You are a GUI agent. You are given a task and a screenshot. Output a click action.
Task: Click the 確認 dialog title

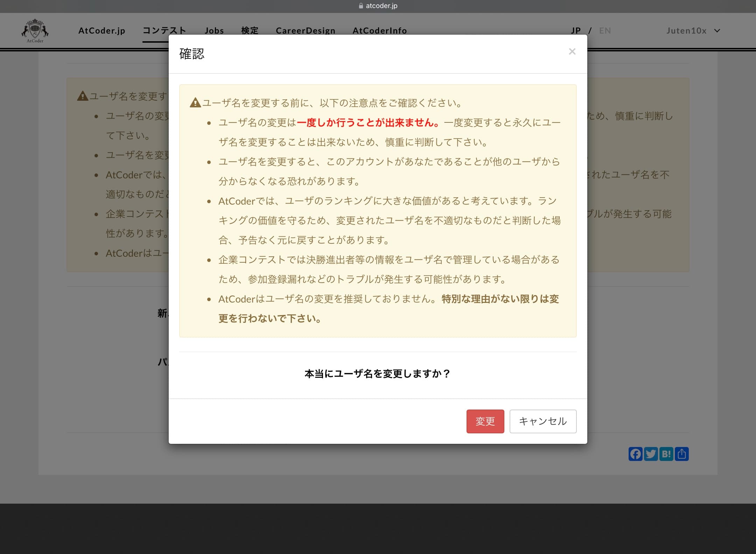click(192, 54)
